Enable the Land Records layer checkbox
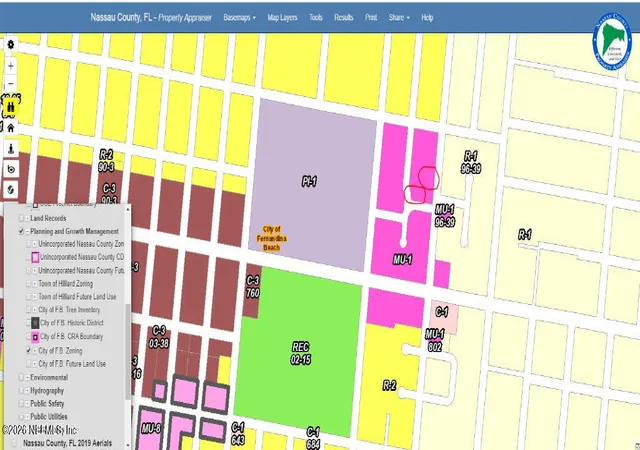 point(21,218)
